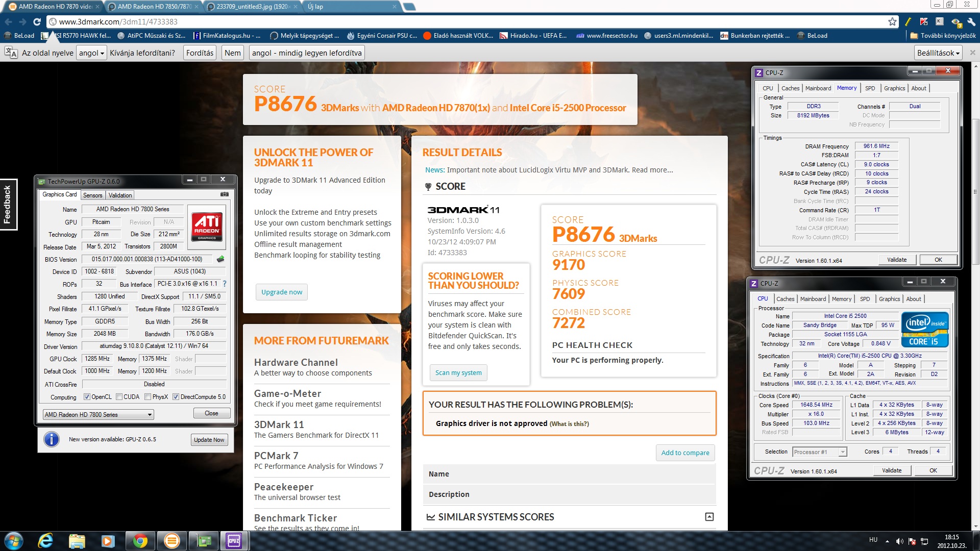Open Windows Explorer from the taskbar
The height and width of the screenshot is (551, 980).
[x=77, y=541]
